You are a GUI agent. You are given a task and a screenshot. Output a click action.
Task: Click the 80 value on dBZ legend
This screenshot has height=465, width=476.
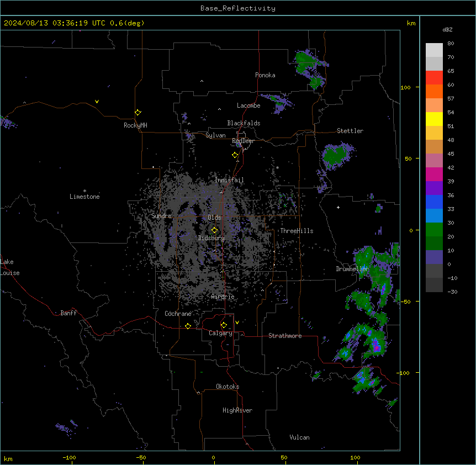tap(451, 44)
